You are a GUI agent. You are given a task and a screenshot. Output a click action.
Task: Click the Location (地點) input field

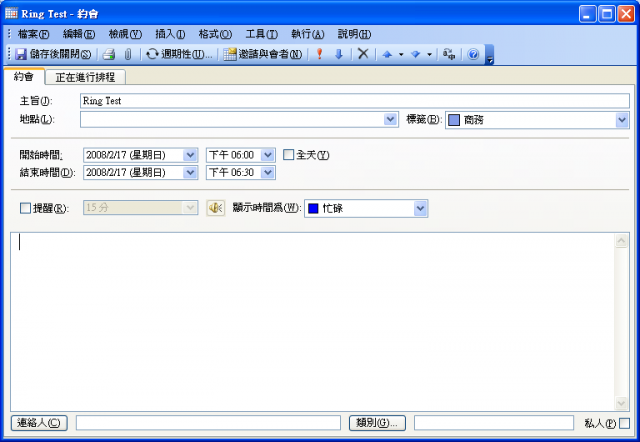click(x=232, y=119)
